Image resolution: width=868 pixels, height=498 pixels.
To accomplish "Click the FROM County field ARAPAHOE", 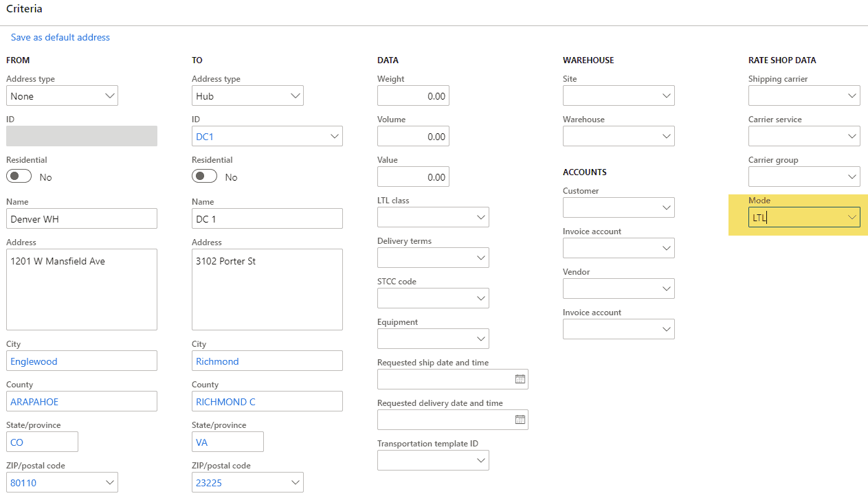I will coord(82,401).
